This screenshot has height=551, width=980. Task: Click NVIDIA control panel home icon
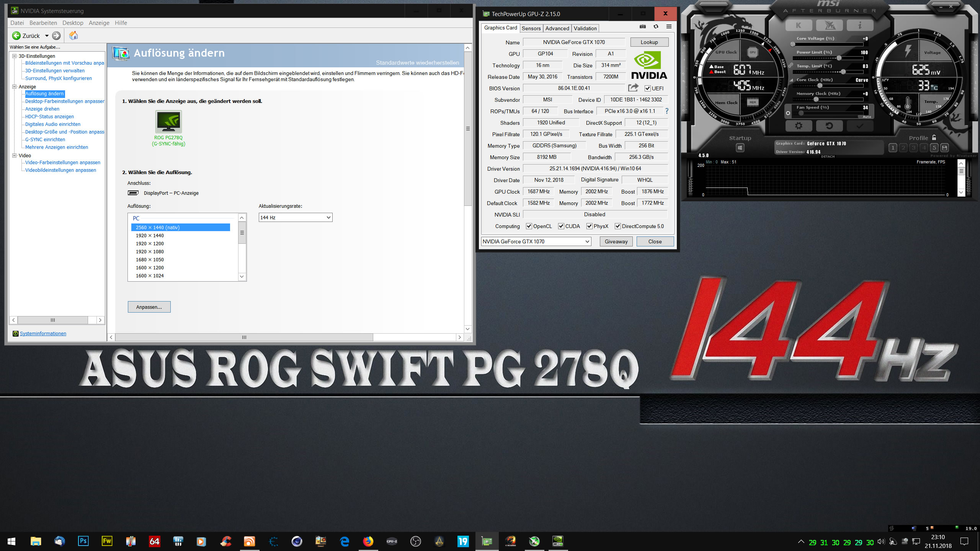(x=73, y=36)
